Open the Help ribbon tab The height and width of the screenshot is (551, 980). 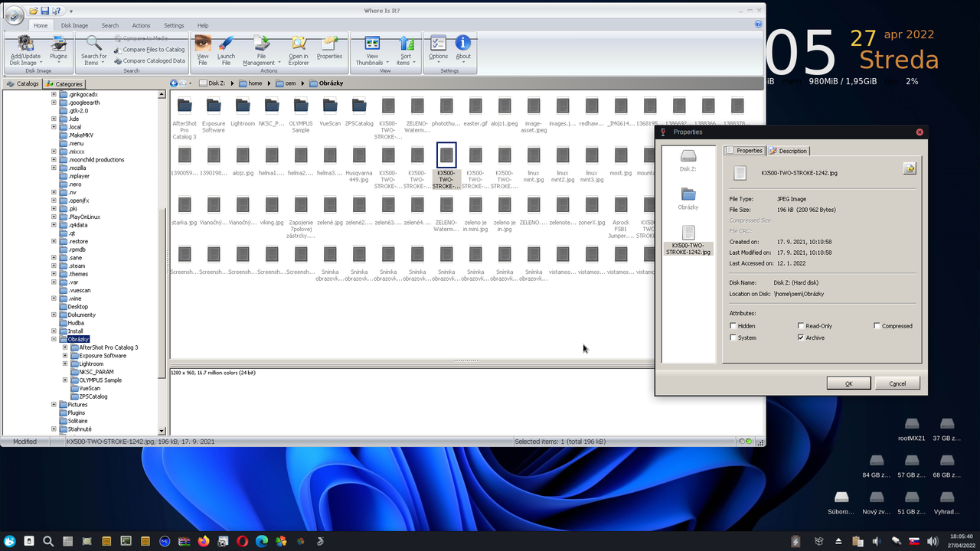pyautogui.click(x=203, y=25)
